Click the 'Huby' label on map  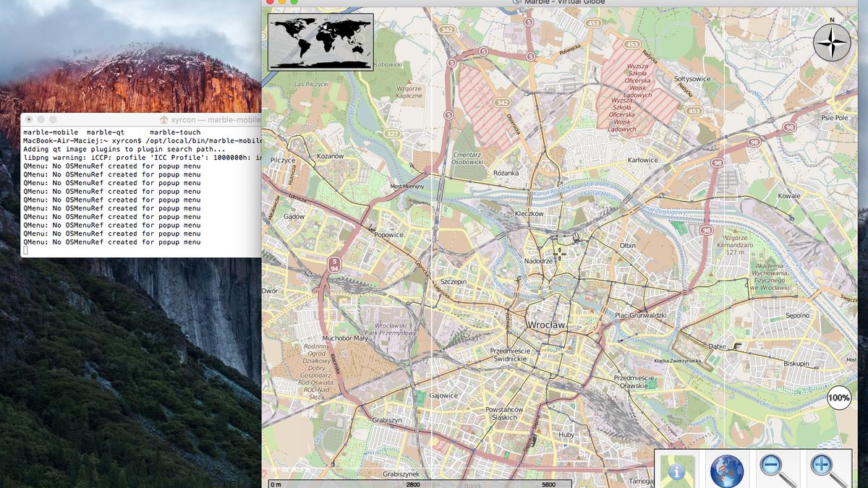(x=566, y=435)
